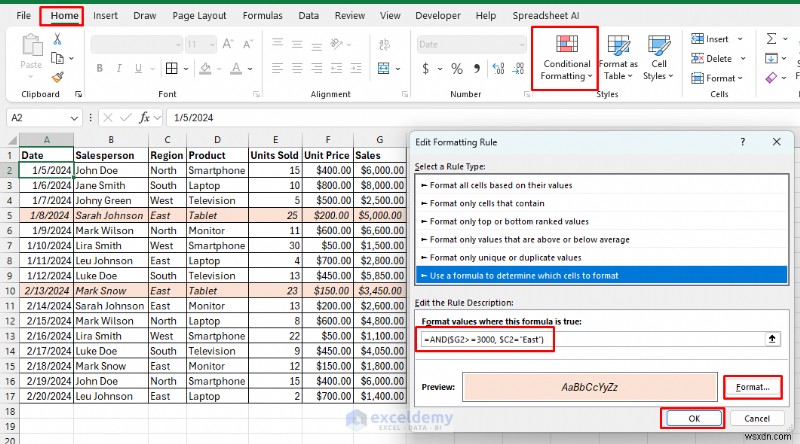Screen dimensions: 800x444
Task: Expand the Name Box dropdown arrow
Action: [x=74, y=118]
